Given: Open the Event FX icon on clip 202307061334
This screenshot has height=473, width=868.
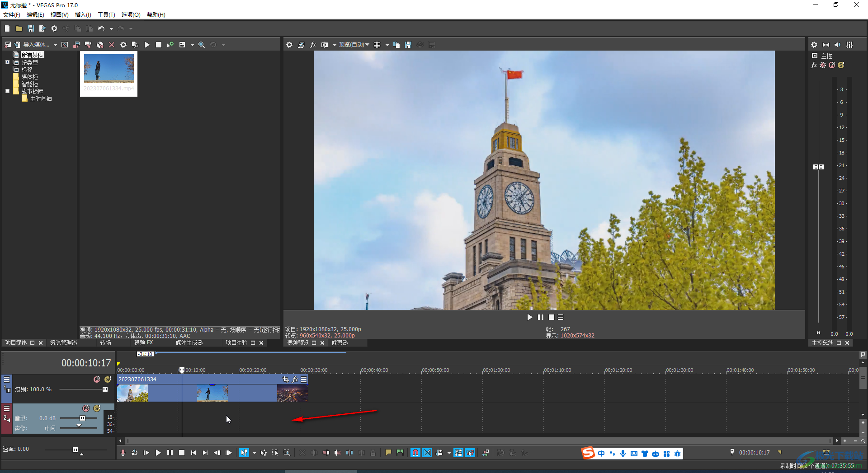Looking at the screenshot, I should pos(295,379).
